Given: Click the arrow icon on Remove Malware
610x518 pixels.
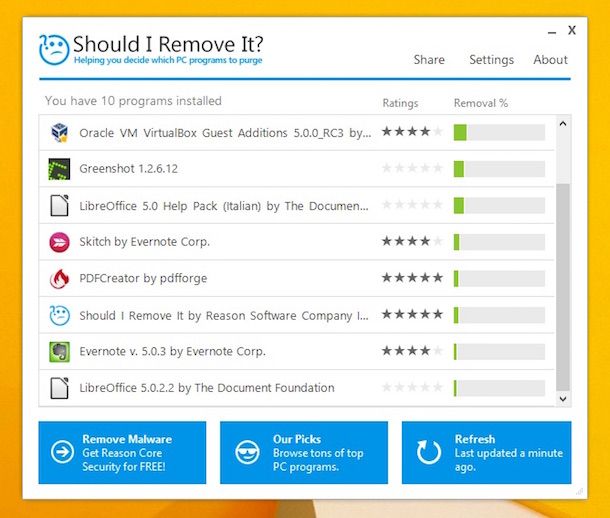Looking at the screenshot, I should pos(62,452).
